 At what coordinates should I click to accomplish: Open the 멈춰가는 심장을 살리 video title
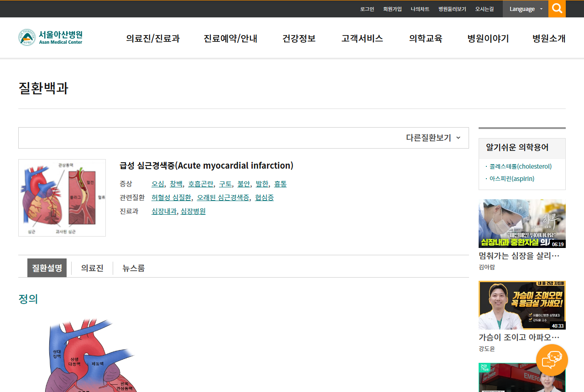click(519, 256)
